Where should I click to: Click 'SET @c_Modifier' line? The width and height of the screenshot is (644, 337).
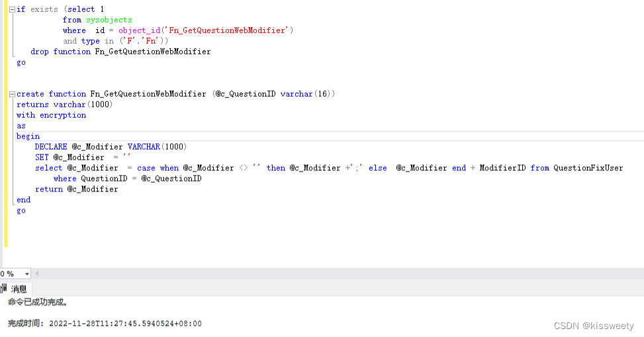tap(83, 158)
